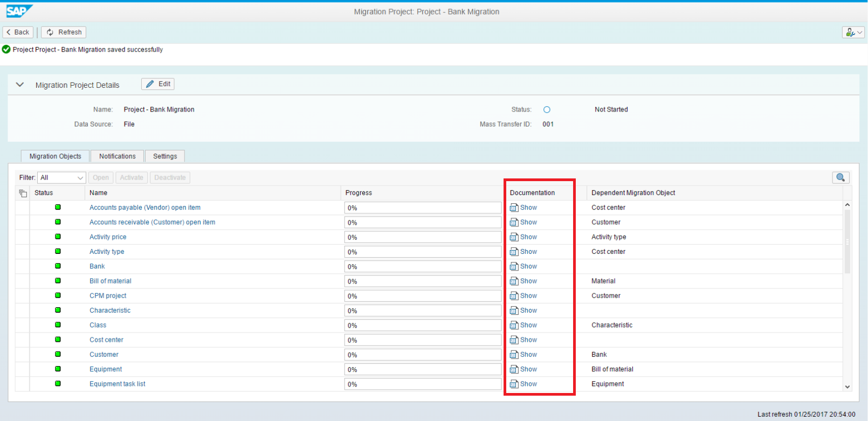Click table scrollbar up arrow
This screenshot has height=421, width=868.
click(848, 205)
